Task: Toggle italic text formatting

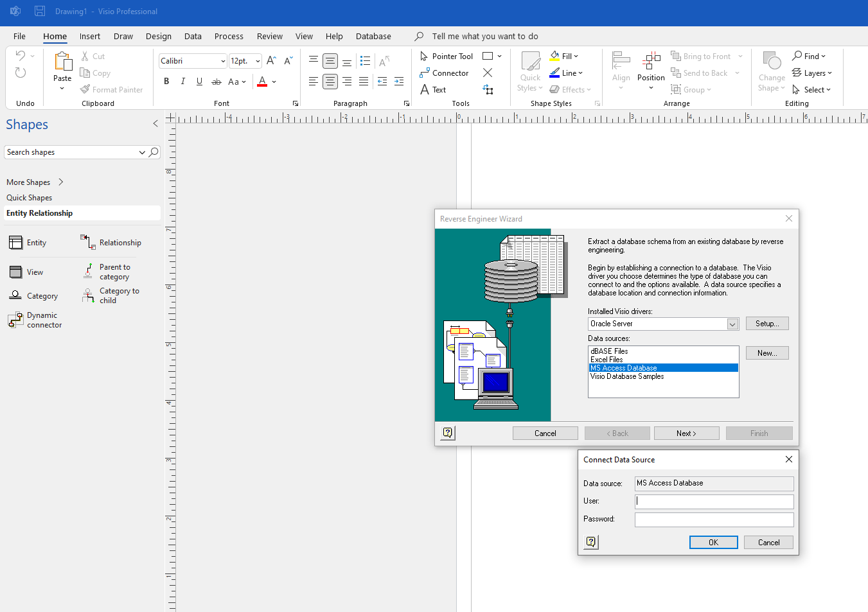Action: (x=183, y=82)
